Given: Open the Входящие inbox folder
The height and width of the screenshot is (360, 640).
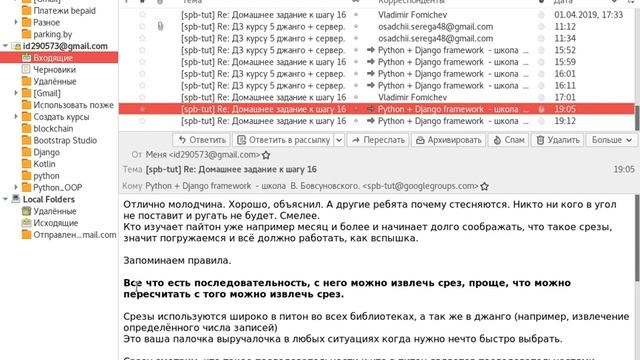Looking at the screenshot, I should 53,58.
